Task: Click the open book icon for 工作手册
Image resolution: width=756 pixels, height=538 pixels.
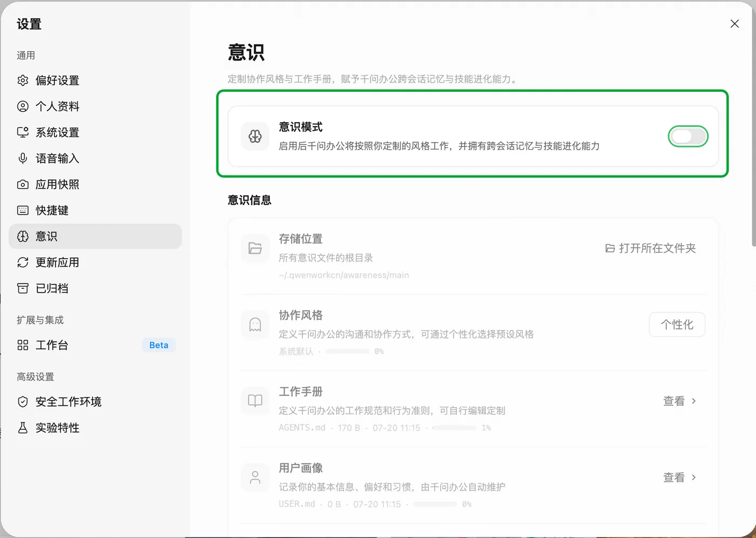Action: coord(255,401)
